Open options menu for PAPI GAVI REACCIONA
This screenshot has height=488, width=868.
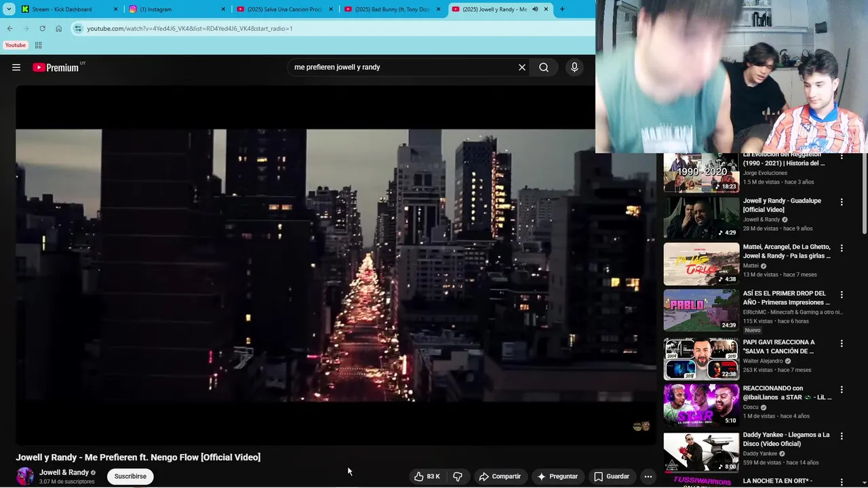[842, 343]
